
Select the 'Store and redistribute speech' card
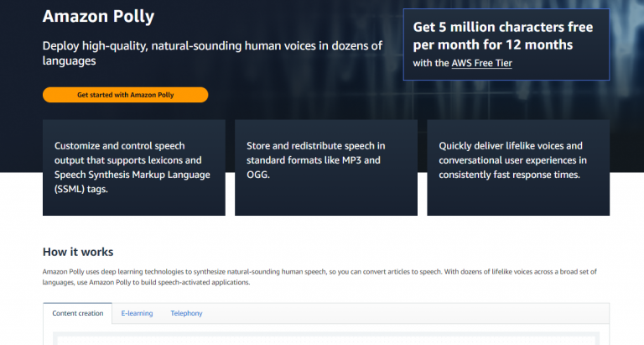click(x=326, y=167)
